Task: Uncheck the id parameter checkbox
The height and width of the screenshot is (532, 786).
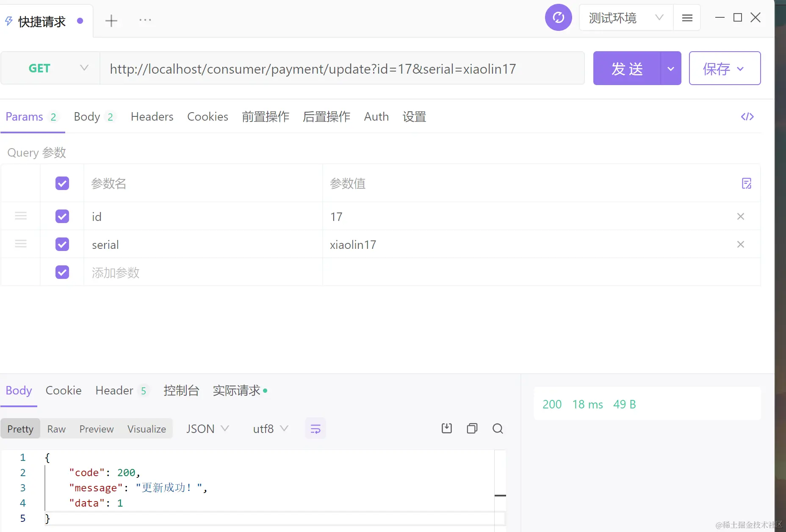Action: pyautogui.click(x=62, y=216)
